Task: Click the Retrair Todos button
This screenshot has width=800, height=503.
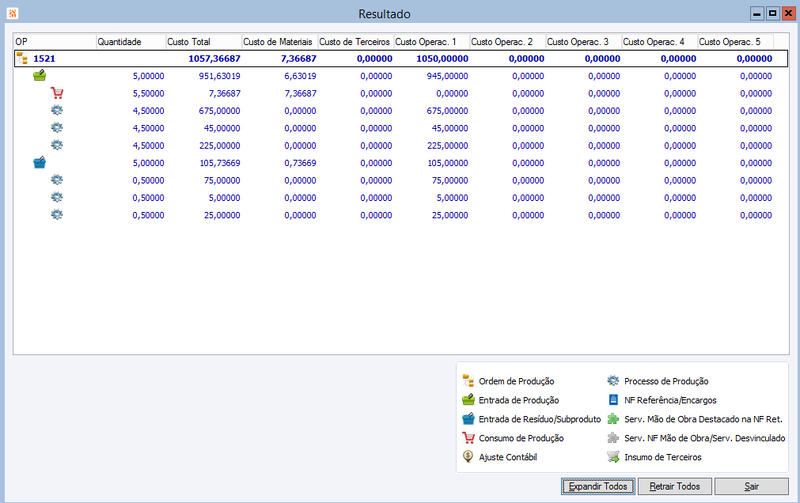Action: click(x=674, y=486)
